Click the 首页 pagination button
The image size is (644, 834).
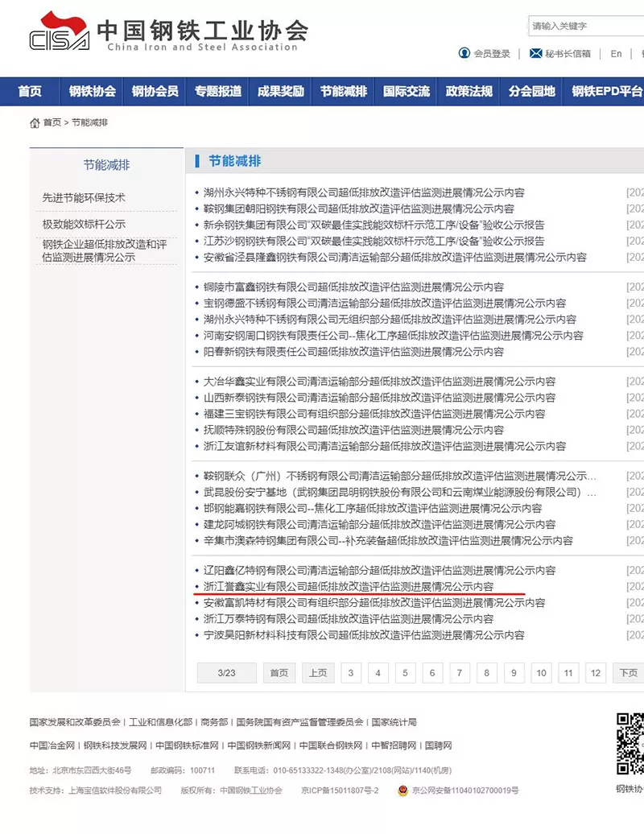pyautogui.click(x=279, y=673)
